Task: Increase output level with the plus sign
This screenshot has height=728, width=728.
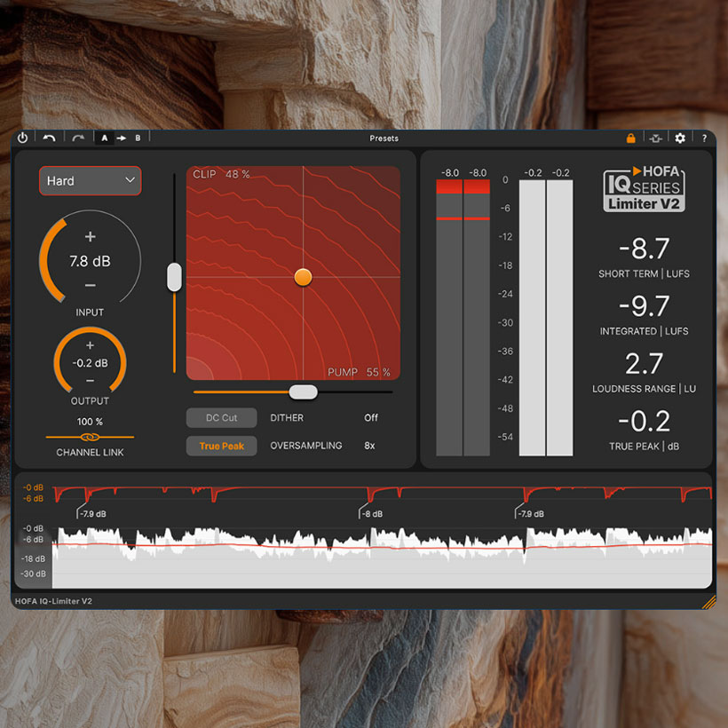Action: 90,345
